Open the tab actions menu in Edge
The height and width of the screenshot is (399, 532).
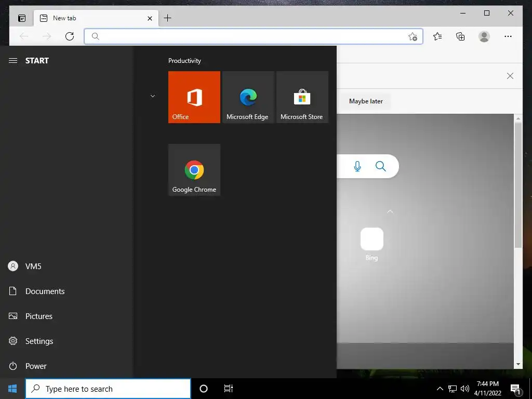click(x=22, y=18)
